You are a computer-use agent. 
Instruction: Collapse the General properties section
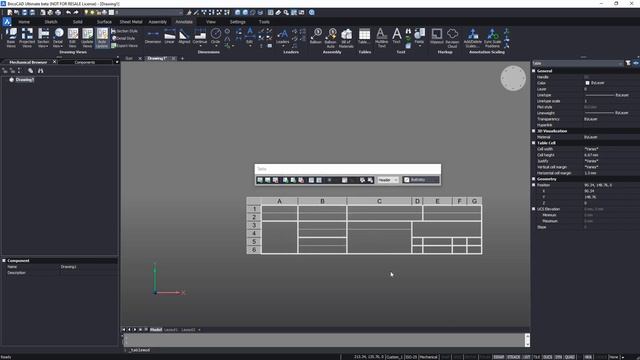[533, 71]
